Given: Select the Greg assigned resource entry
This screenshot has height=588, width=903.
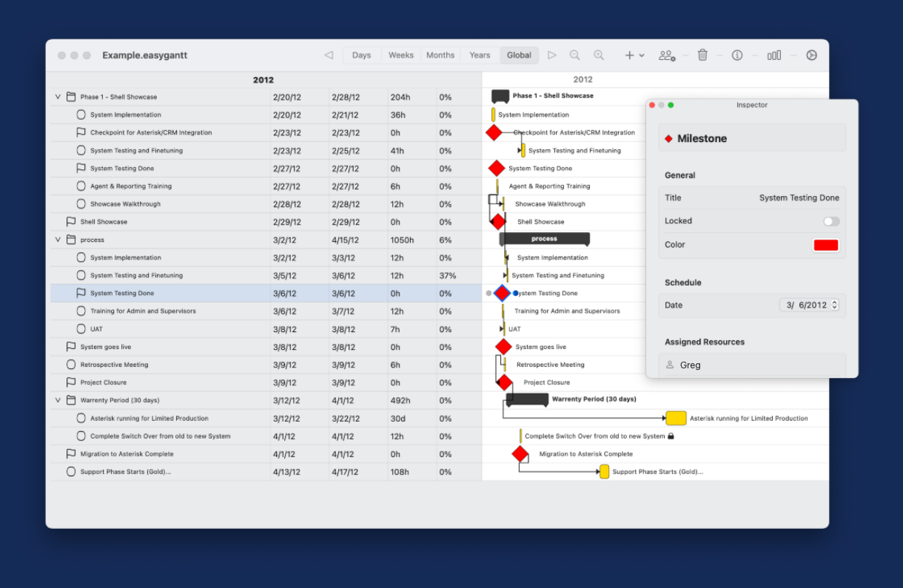Looking at the screenshot, I should pos(690,365).
